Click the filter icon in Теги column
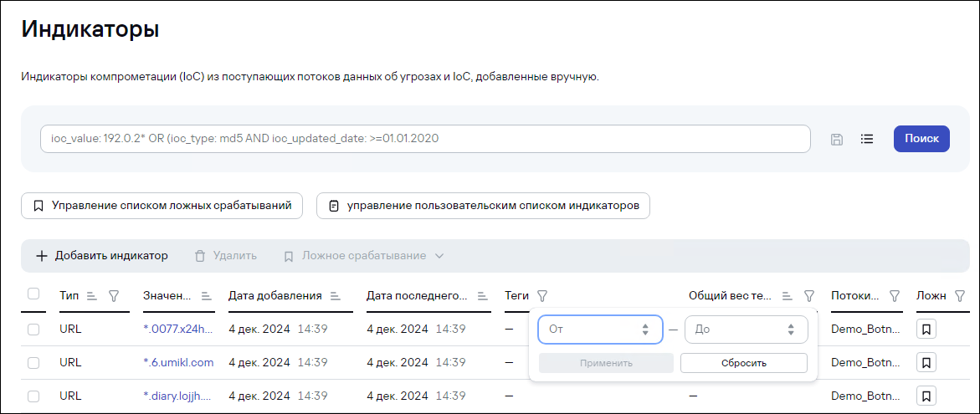This screenshot has height=414, width=980. [x=542, y=295]
